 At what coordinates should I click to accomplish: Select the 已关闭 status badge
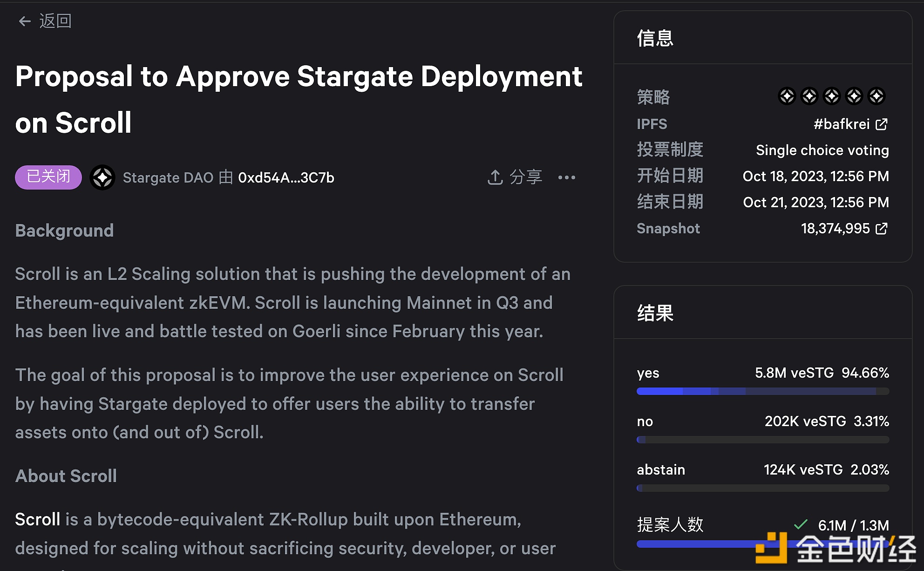[x=48, y=177]
